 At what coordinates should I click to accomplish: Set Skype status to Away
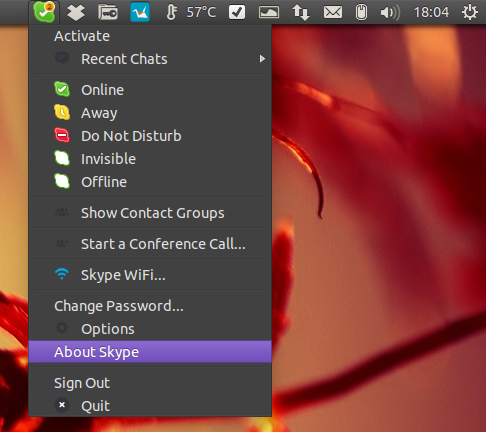(150, 113)
